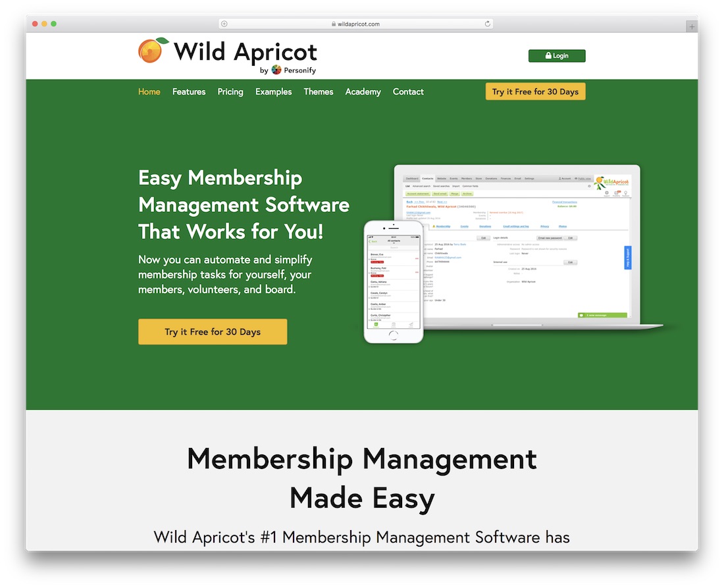Reload the page using the refresh icon
Viewport: 724px width, 588px height.
click(x=487, y=24)
